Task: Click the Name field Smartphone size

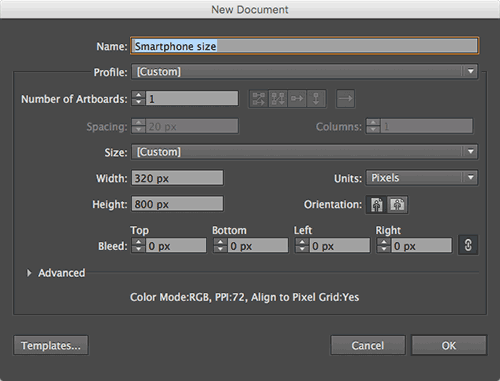Action: tap(305, 46)
